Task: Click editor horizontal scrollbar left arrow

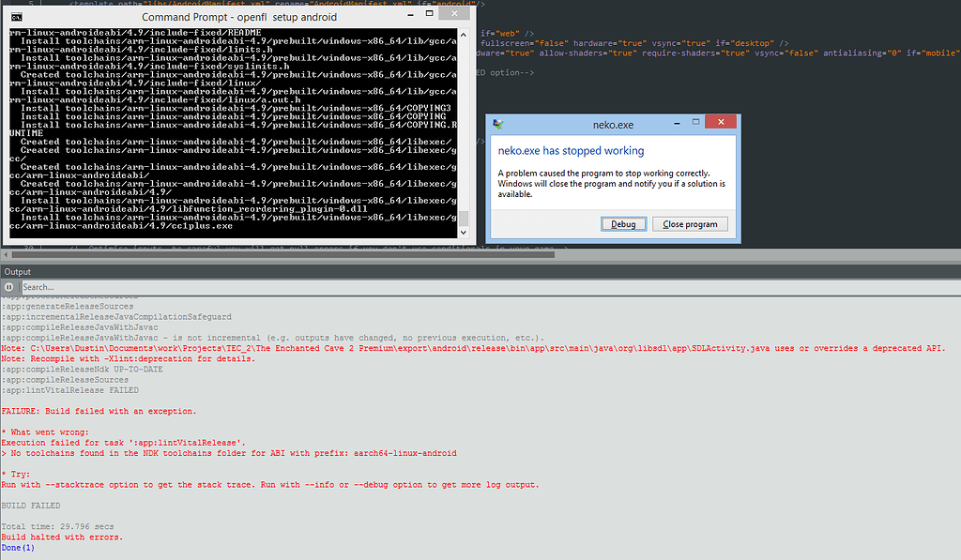Action: point(6,254)
